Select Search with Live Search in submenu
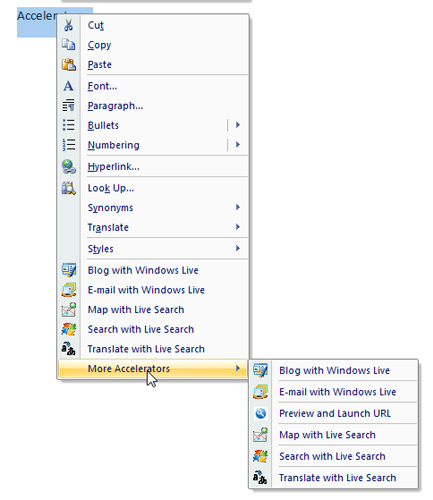 pos(334,456)
